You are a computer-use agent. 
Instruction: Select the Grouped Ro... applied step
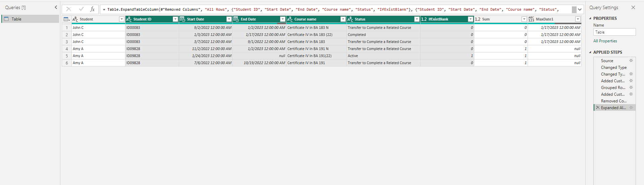coord(614,88)
